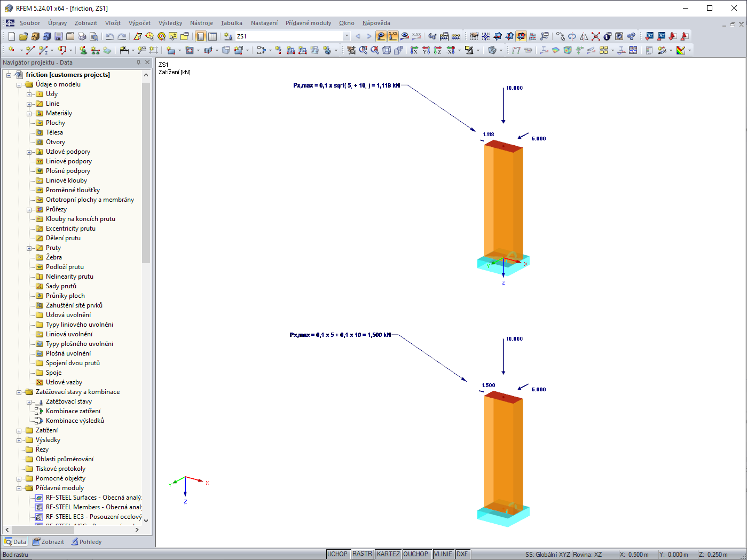Screen dimensions: 747x560
Task: Open the Přídavné moduly menu
Action: click(308, 23)
